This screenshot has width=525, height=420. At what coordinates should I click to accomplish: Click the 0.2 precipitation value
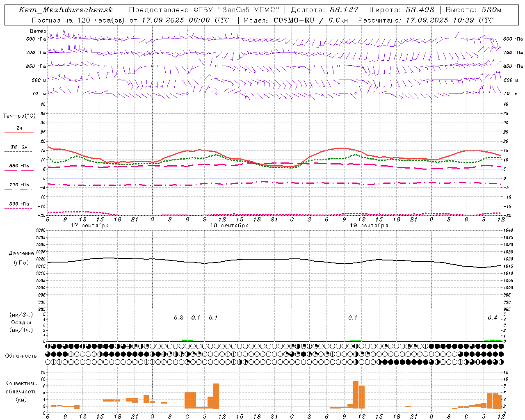point(178,318)
